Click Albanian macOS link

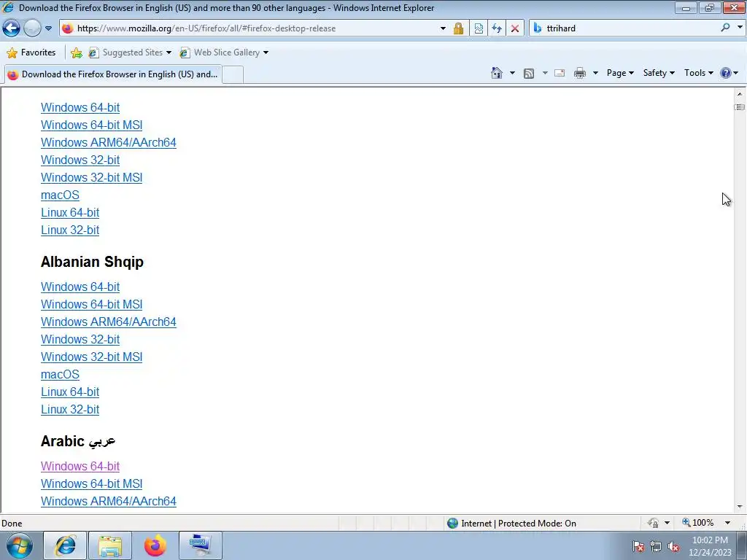60,374
